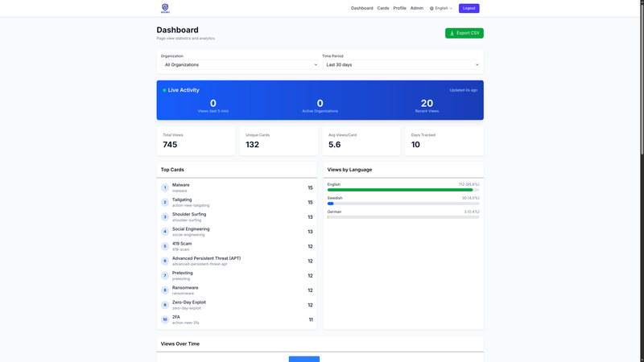Click rank 5 badge beside 419 Scam
644x362 pixels.
(165, 246)
